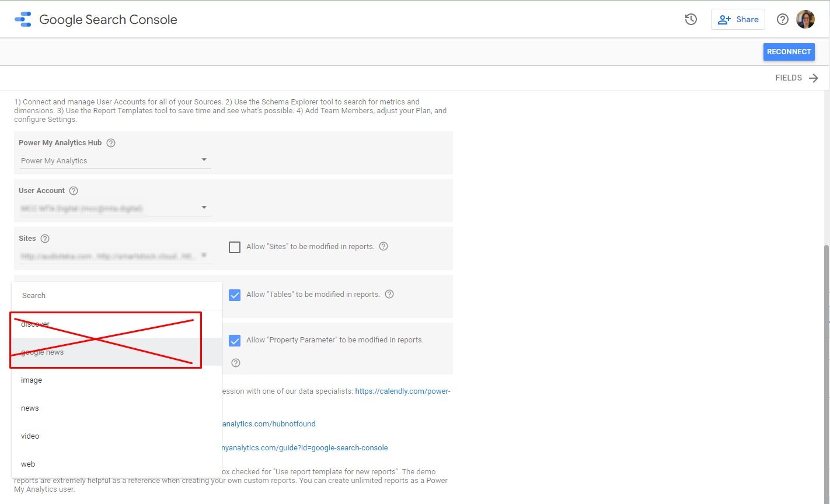Click help icon next to Sites label
Viewport: 830px width, 504px height.
pyautogui.click(x=45, y=239)
